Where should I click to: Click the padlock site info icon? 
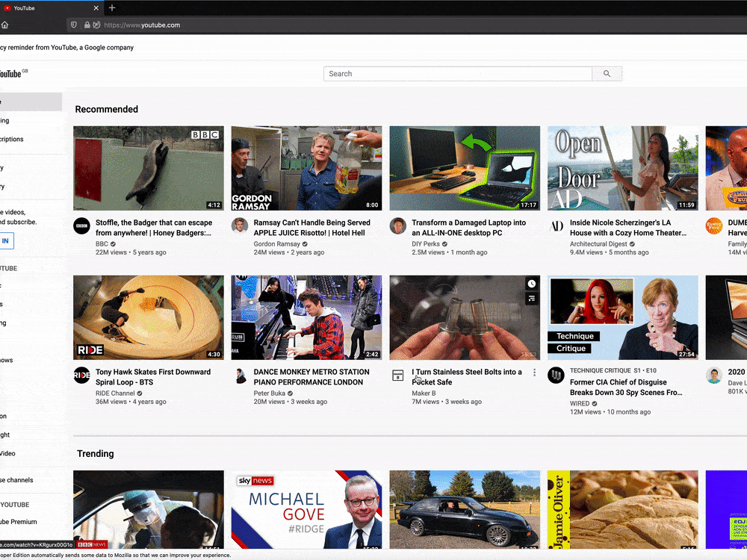87,25
